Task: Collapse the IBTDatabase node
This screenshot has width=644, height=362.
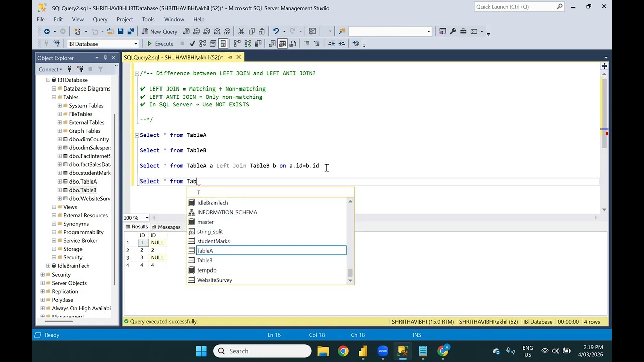Action: 48,80
